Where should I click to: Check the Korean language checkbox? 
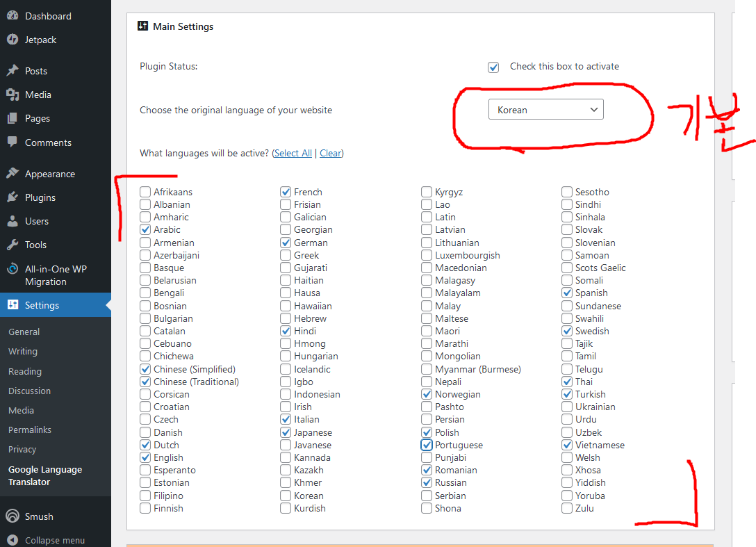pyautogui.click(x=286, y=496)
